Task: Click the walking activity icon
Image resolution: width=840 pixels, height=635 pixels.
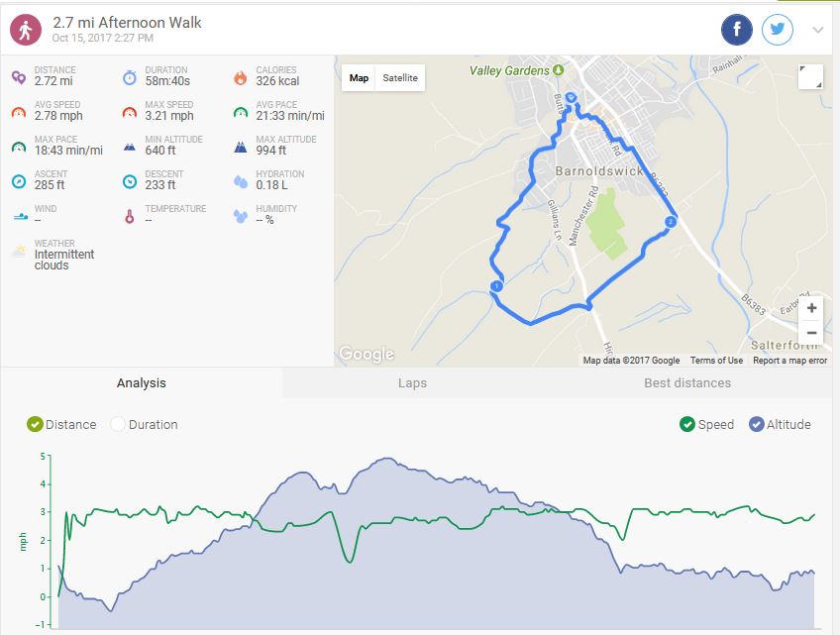Action: point(26,30)
